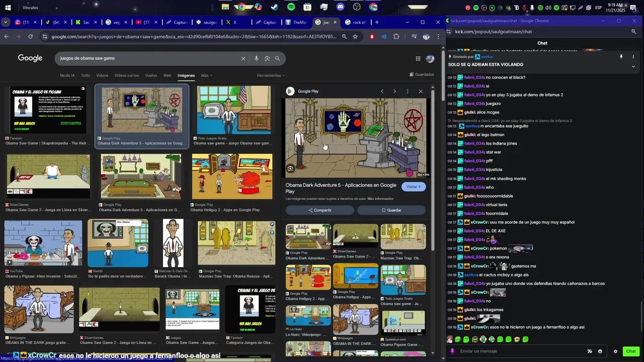Search inside image with lens icon on preview

[x=290, y=169]
